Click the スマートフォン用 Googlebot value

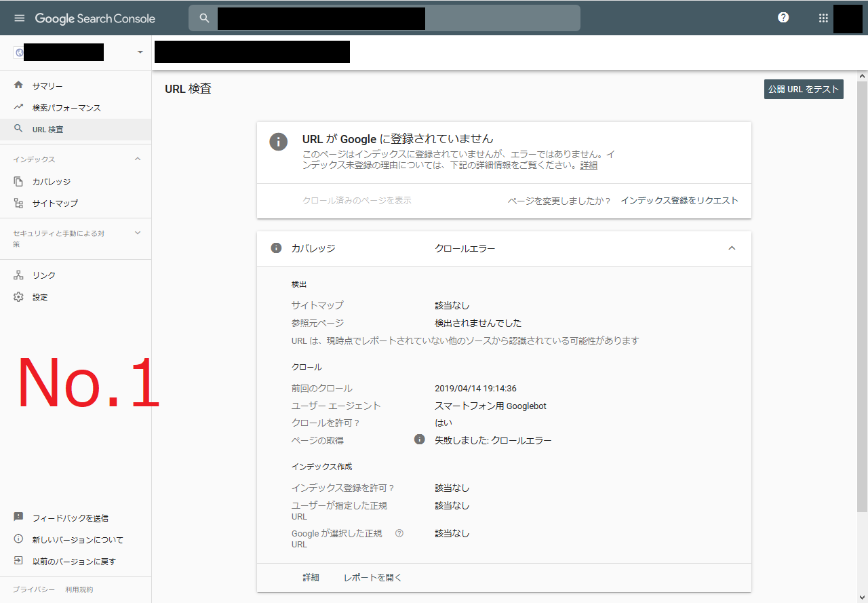coord(490,406)
